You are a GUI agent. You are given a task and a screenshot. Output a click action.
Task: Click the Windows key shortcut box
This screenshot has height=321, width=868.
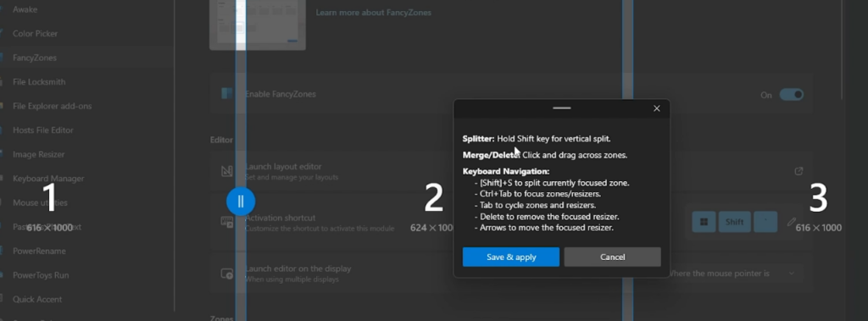point(704,222)
